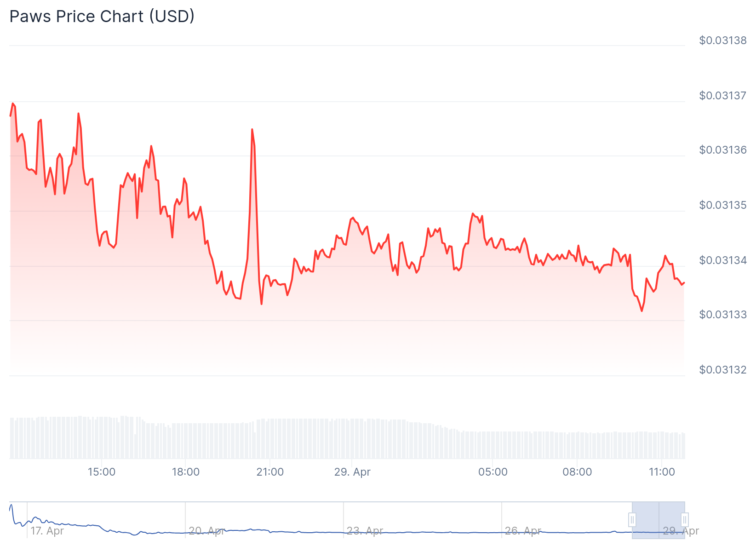Jump to 20. Apr in navigator
The width and height of the screenshot is (756, 552).
pos(206,531)
